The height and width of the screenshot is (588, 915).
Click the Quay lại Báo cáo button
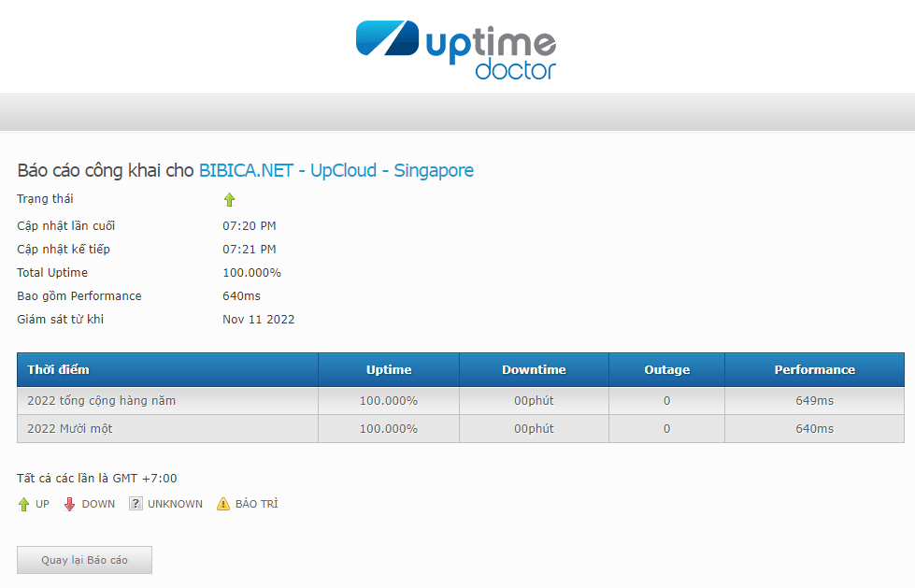click(x=85, y=560)
